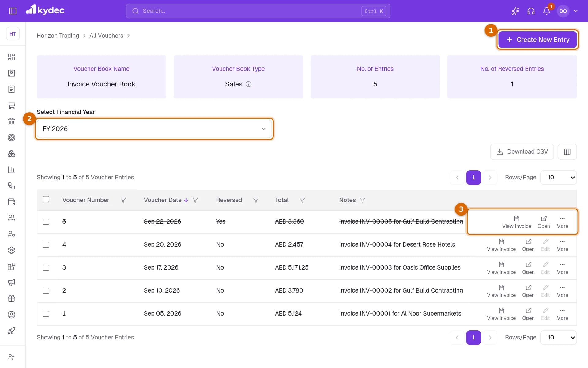Go to All Vouchers breadcrumb

coord(106,36)
